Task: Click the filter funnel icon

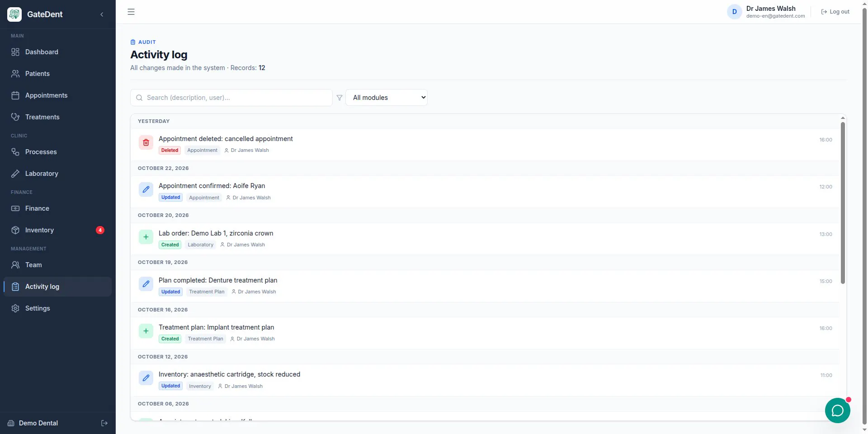Action: [x=340, y=98]
